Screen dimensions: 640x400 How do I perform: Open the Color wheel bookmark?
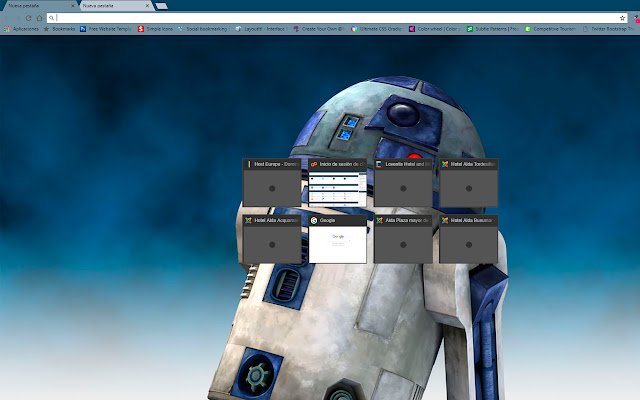[x=434, y=29]
